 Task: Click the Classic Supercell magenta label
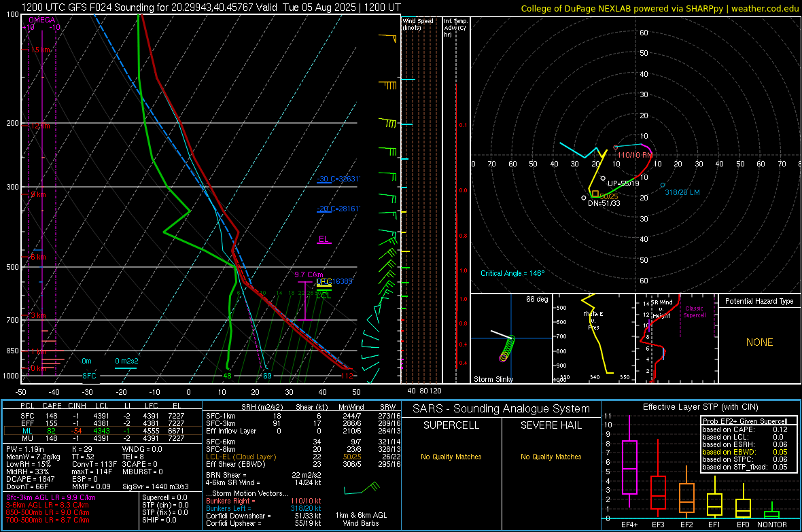pos(695,312)
